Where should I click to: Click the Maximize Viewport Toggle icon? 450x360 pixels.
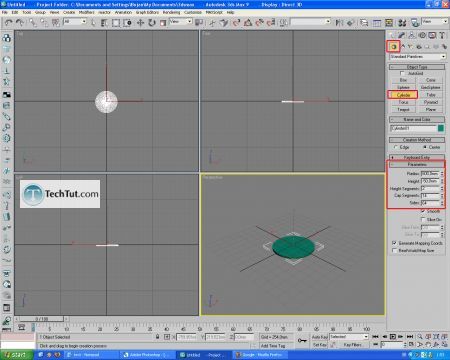pyautogui.click(x=444, y=344)
